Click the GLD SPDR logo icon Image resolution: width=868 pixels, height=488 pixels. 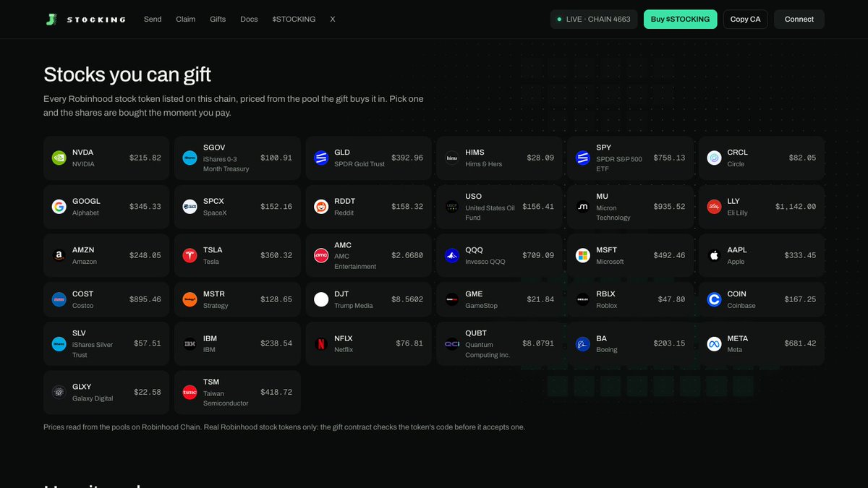pyautogui.click(x=321, y=158)
